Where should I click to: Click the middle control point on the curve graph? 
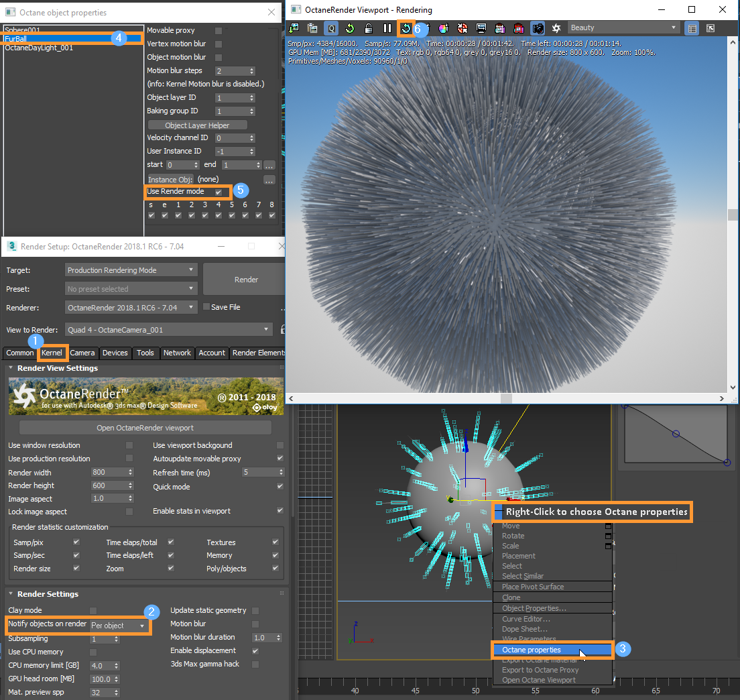point(676,434)
